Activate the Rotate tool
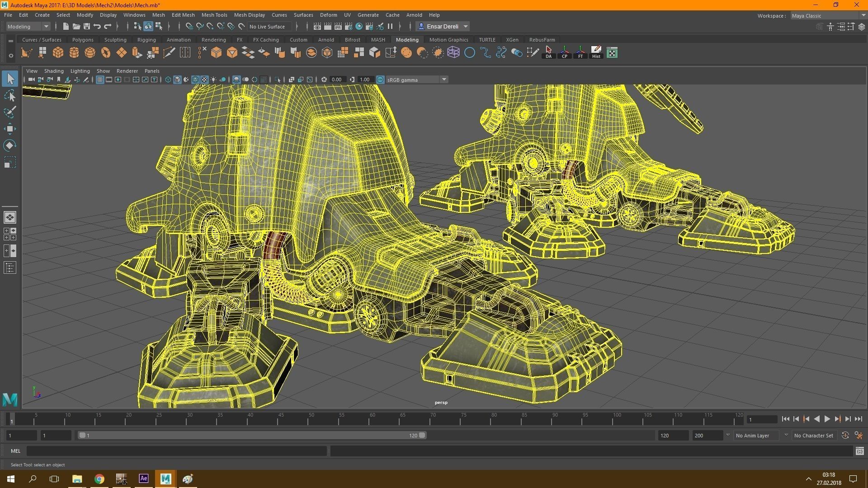This screenshot has height=488, width=868. (10, 145)
